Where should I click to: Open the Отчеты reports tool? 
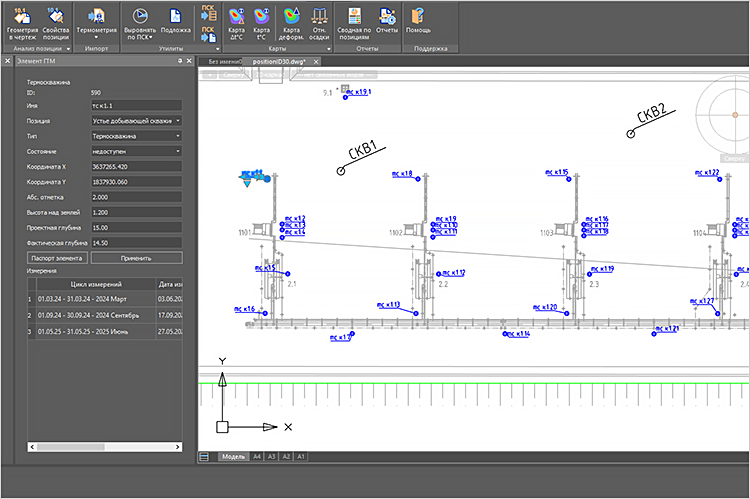387,21
